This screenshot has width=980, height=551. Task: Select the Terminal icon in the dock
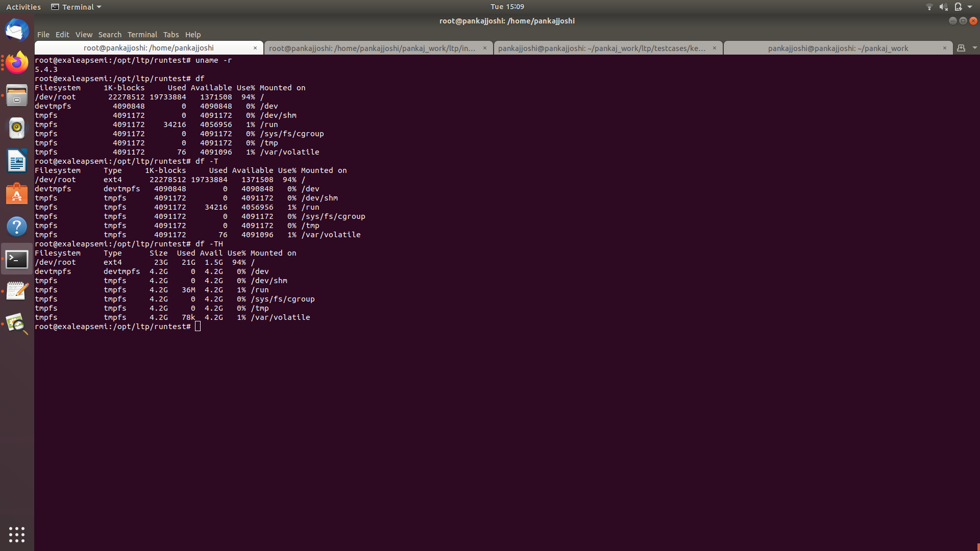17,259
